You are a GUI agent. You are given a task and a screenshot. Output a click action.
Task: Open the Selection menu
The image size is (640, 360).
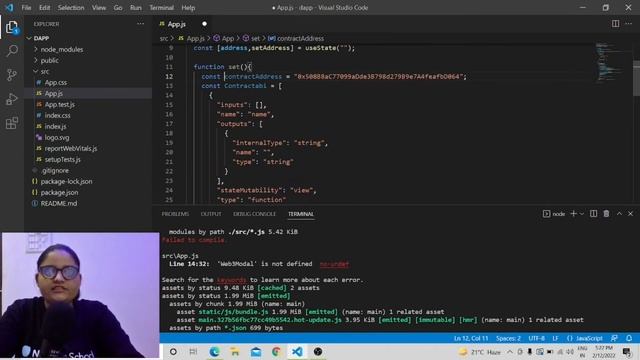tap(71, 8)
